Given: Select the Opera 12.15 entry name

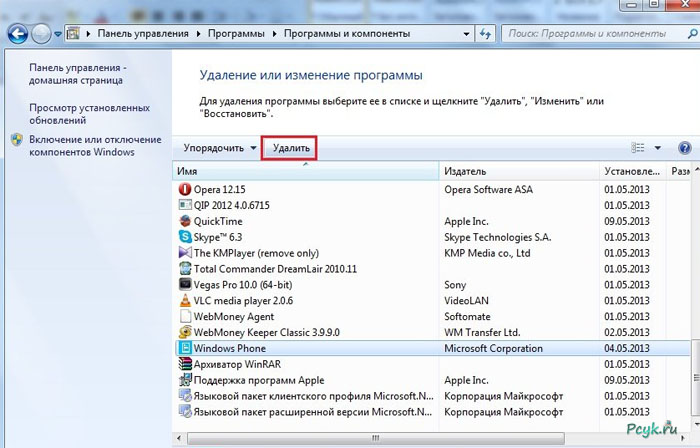Looking at the screenshot, I should [x=220, y=189].
